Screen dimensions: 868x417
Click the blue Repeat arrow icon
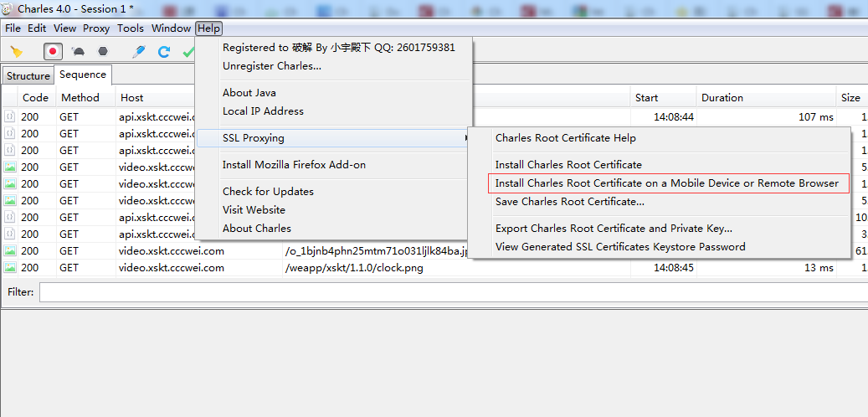(164, 52)
